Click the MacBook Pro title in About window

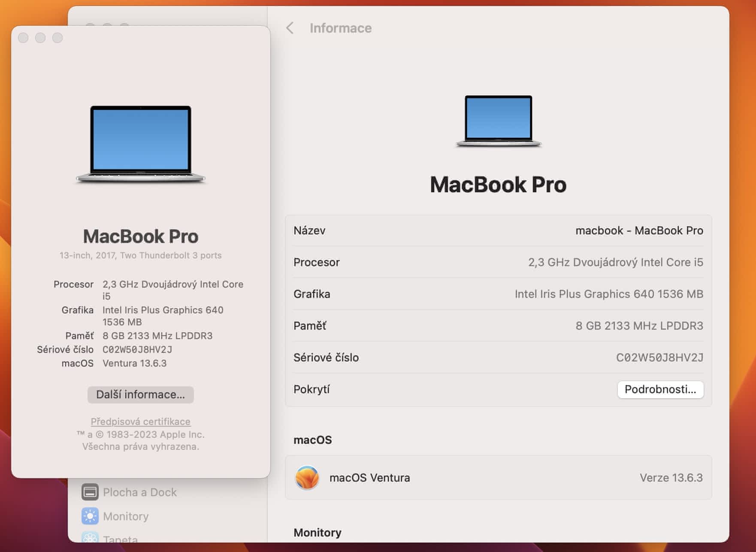141,237
